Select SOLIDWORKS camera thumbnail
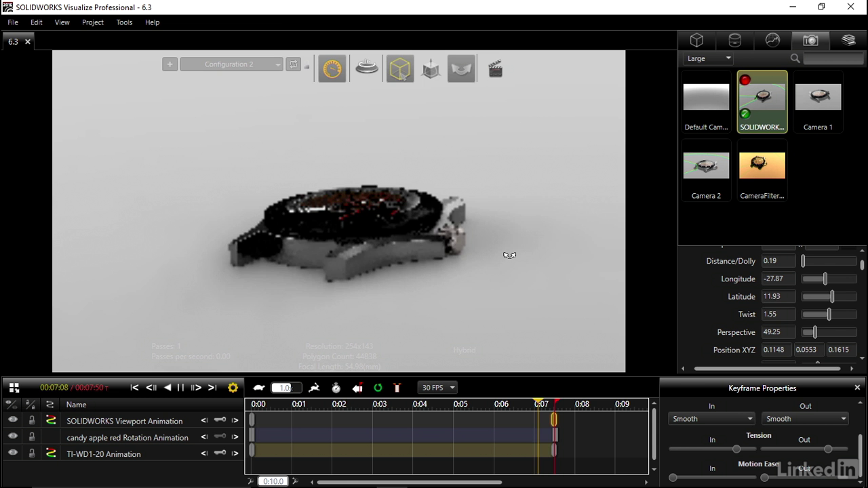 pos(762,102)
